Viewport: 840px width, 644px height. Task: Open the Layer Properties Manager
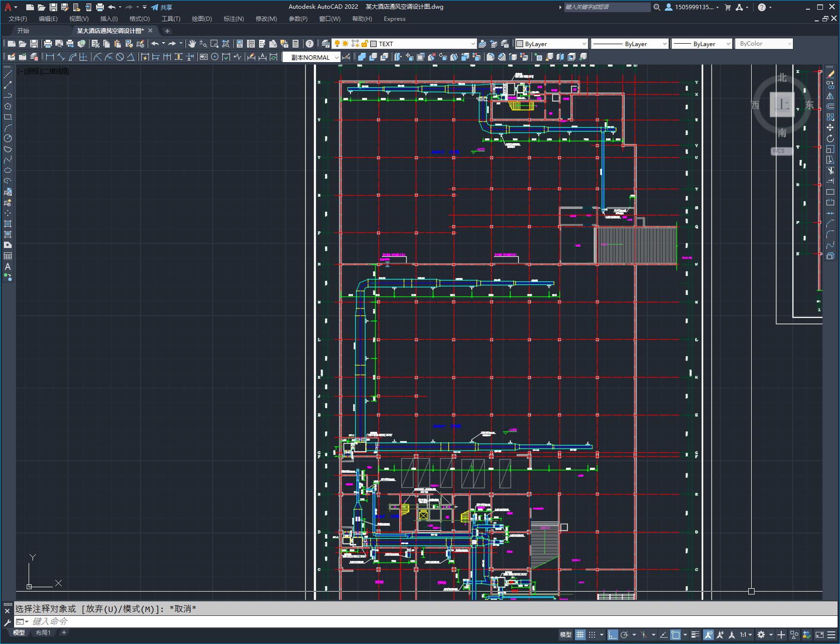pos(326,44)
